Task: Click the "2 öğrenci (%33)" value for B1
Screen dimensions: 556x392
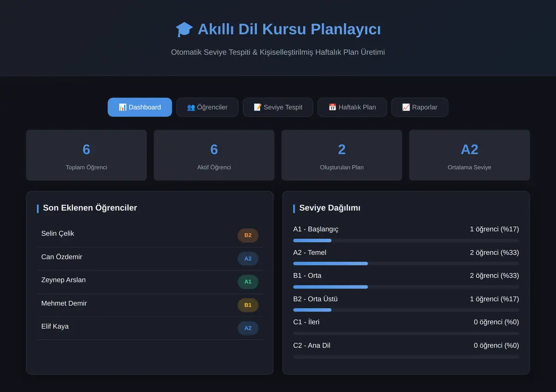Action: (x=494, y=275)
